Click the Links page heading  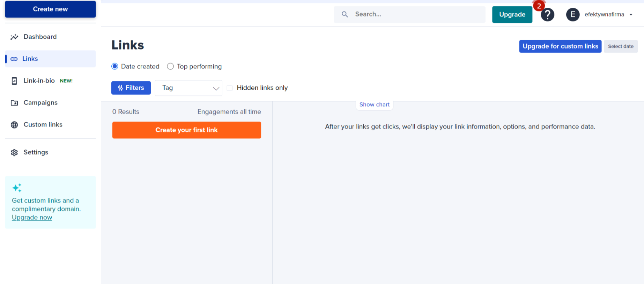click(128, 45)
